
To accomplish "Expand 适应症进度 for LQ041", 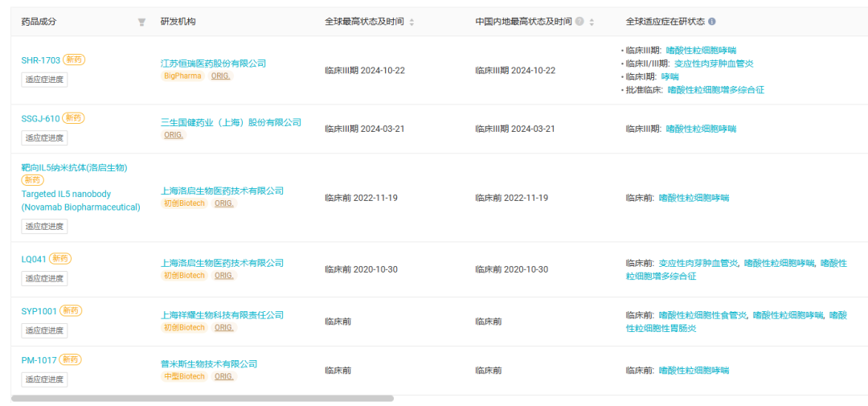I will 44,278.
